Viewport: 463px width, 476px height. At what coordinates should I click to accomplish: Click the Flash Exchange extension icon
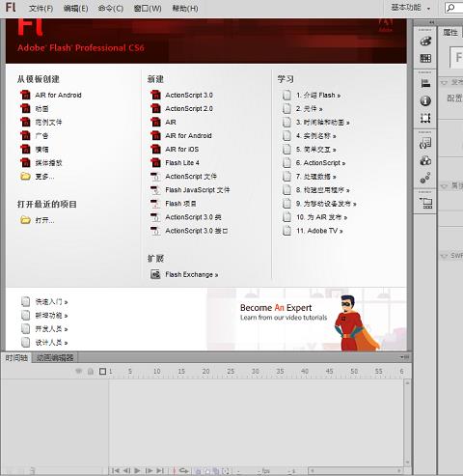click(x=155, y=274)
